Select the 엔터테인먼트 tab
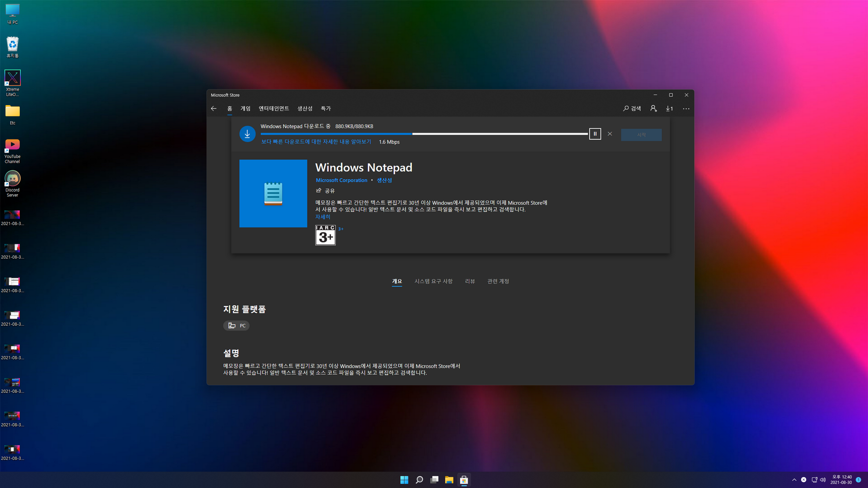The width and height of the screenshot is (868, 488). pyautogui.click(x=274, y=108)
